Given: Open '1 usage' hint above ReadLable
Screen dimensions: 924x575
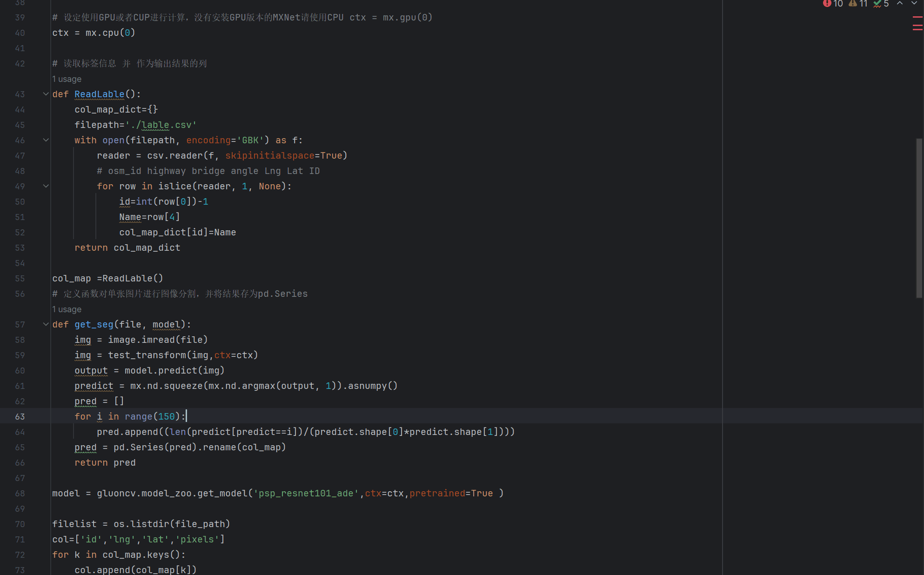Looking at the screenshot, I should point(67,79).
